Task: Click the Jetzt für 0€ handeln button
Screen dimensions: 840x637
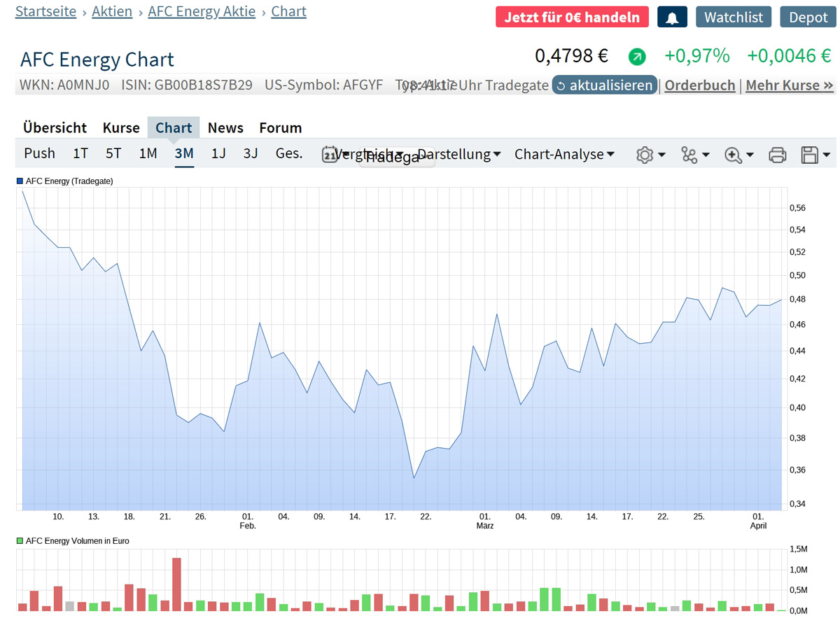Action: click(x=572, y=16)
